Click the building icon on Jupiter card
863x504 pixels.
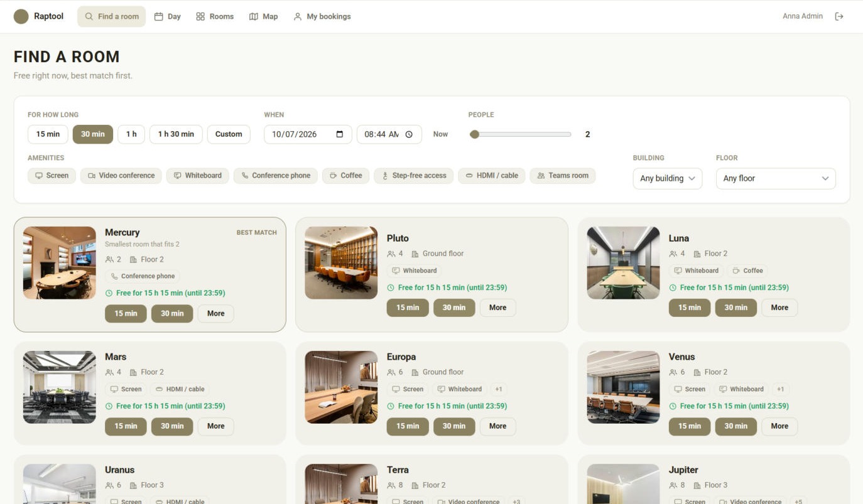697,485
